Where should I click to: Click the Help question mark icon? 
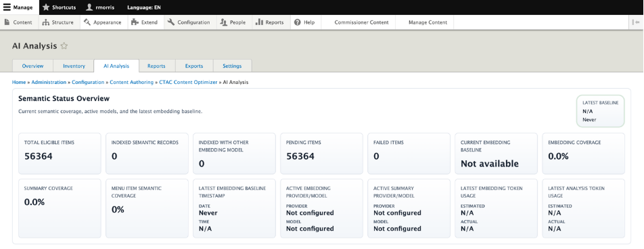[298, 22]
